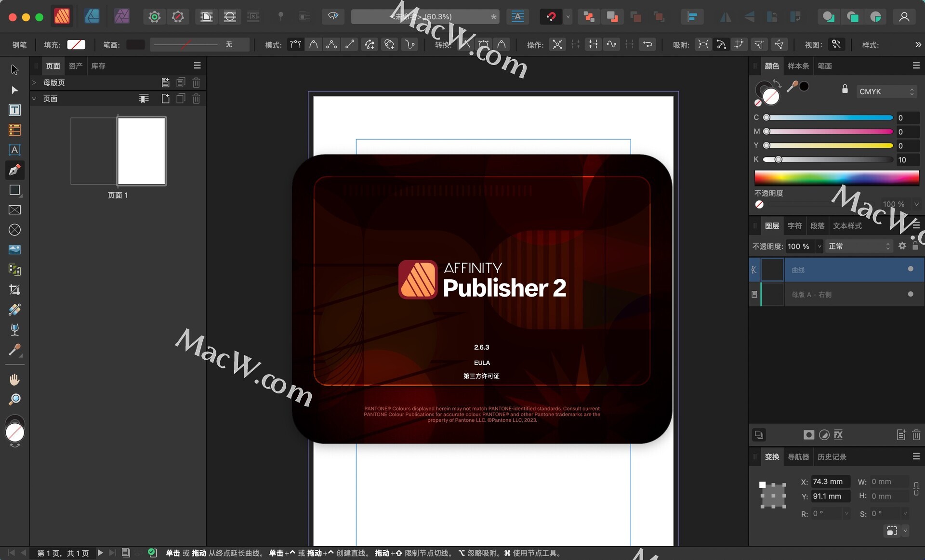The width and height of the screenshot is (925, 560).
Task: Open Pages panel hamburger menu
Action: [x=197, y=65]
